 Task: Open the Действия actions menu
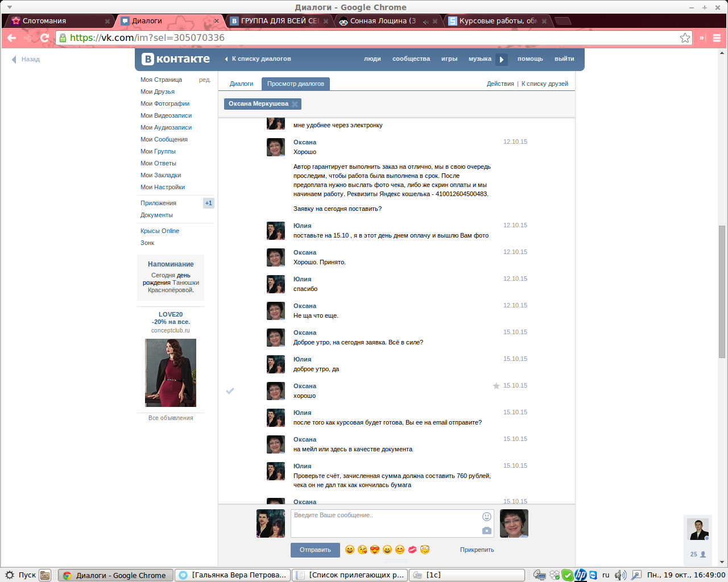pyautogui.click(x=500, y=84)
